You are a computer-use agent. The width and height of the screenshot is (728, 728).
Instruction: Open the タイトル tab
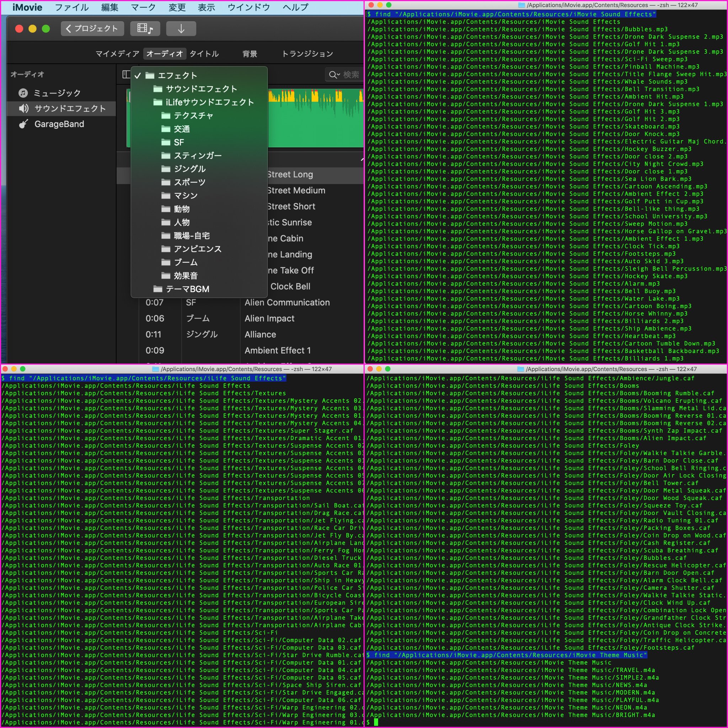click(x=204, y=54)
